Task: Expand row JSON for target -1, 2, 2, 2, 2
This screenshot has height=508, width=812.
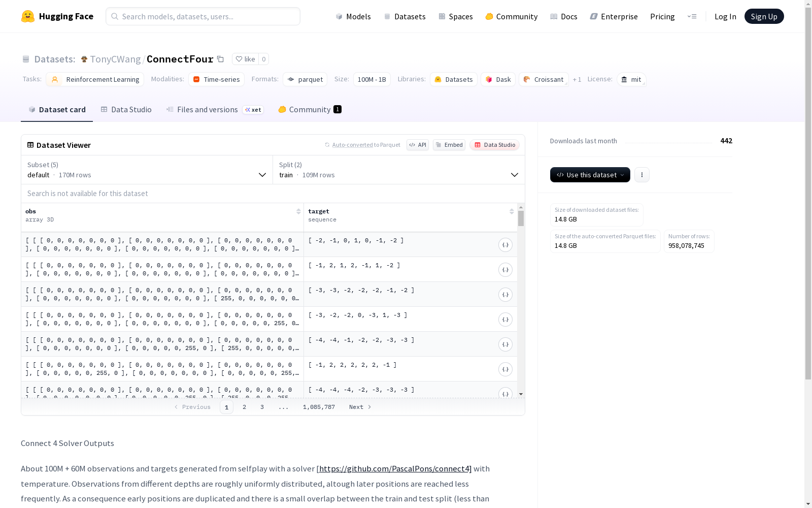Action: 505,369
